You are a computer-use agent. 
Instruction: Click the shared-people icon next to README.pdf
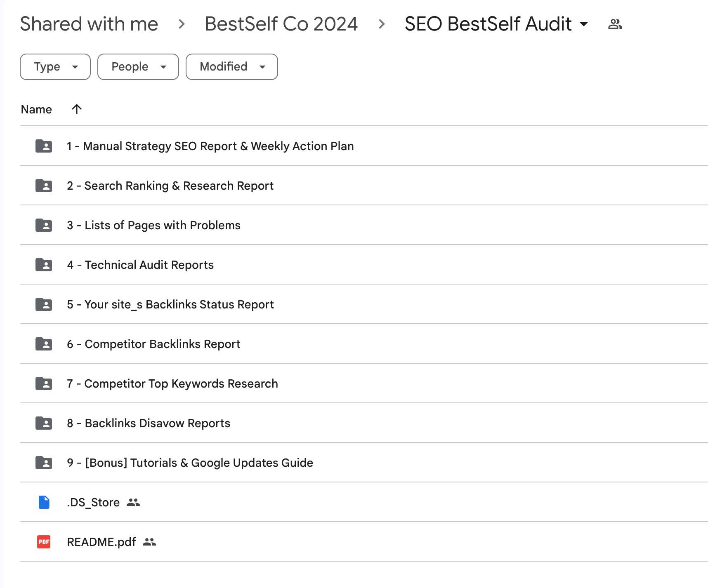[149, 542]
